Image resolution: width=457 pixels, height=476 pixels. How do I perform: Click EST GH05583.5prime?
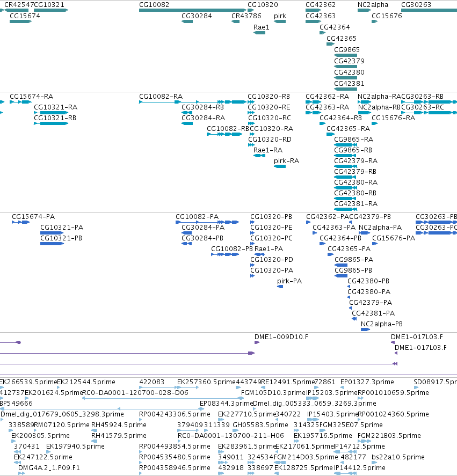[236, 430]
